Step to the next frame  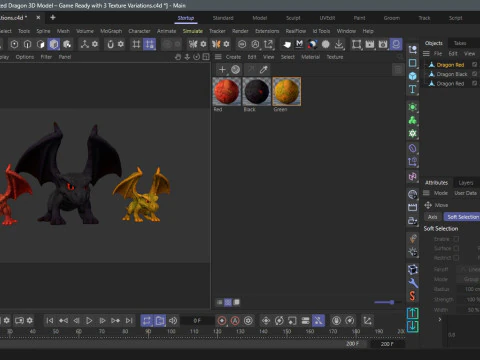102,321
